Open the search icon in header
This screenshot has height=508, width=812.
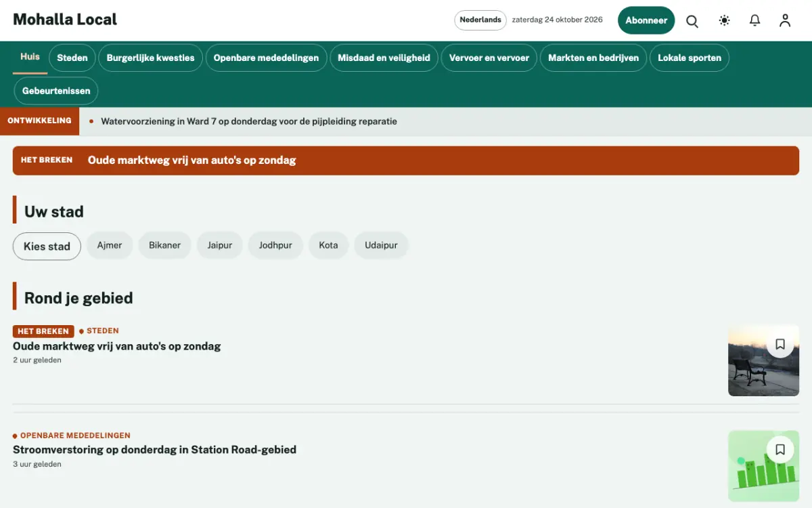(692, 21)
